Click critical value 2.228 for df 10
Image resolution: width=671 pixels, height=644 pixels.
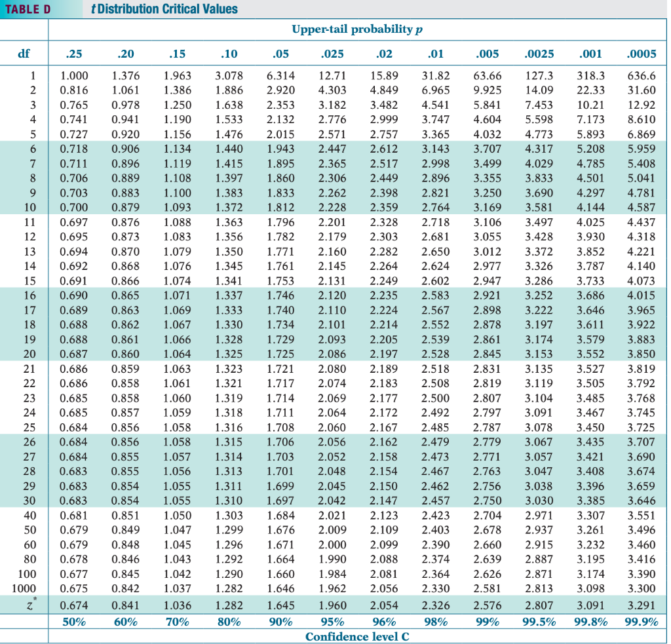pos(332,208)
